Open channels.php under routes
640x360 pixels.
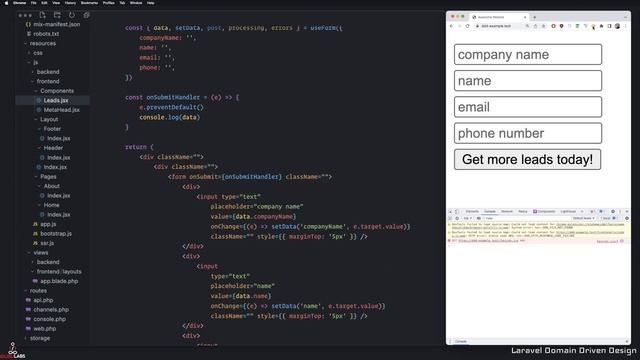click(51, 310)
